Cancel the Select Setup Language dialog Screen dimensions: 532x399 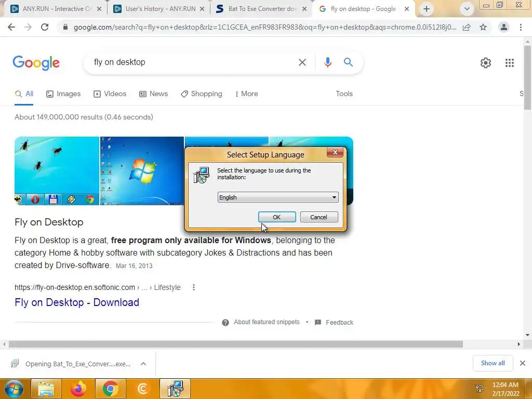[318, 217]
